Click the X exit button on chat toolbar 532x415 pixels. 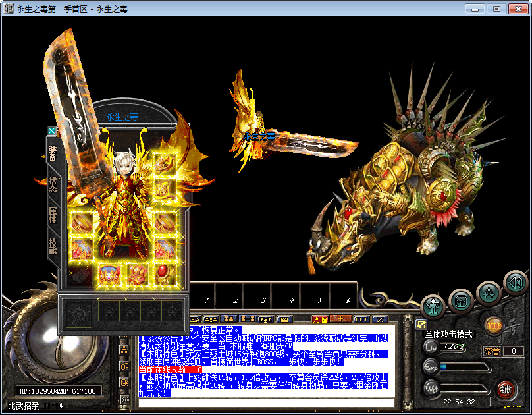(380, 319)
